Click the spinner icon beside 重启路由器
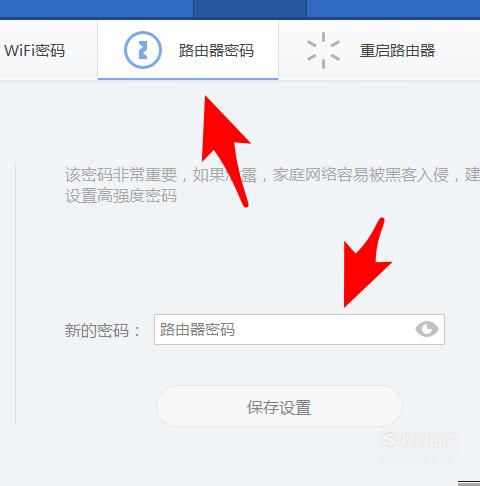 coord(323,50)
